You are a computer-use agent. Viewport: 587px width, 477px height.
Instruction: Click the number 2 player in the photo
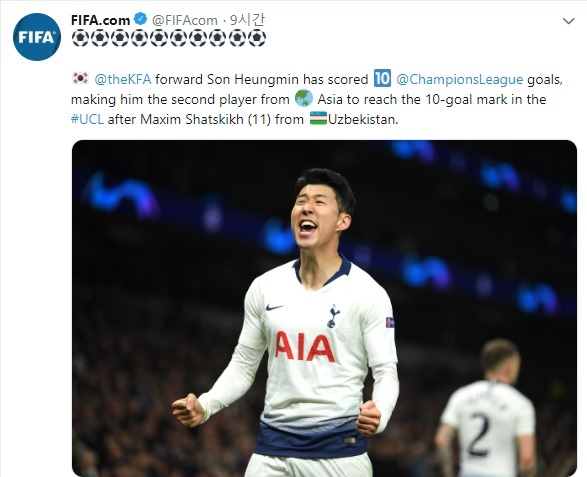tap(488, 408)
